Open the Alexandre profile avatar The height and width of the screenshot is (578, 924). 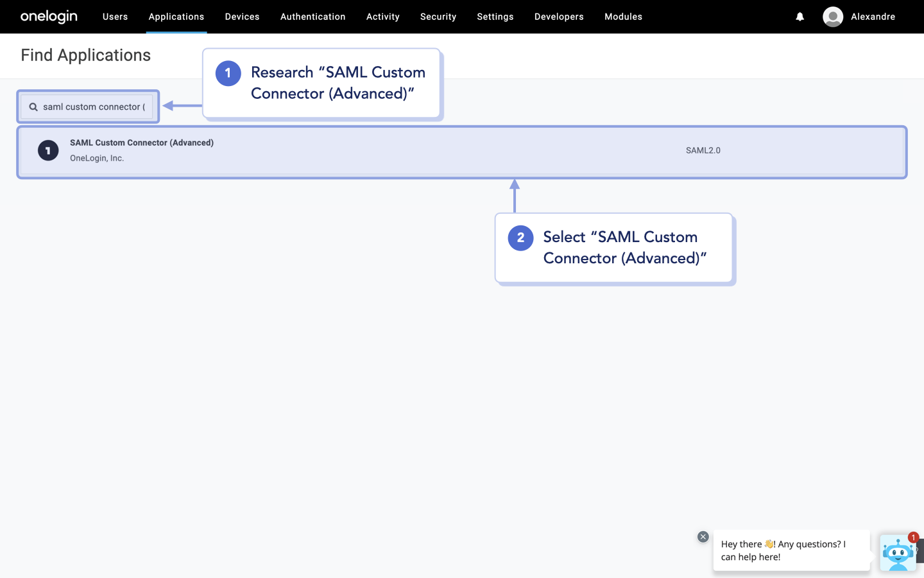[x=832, y=17]
